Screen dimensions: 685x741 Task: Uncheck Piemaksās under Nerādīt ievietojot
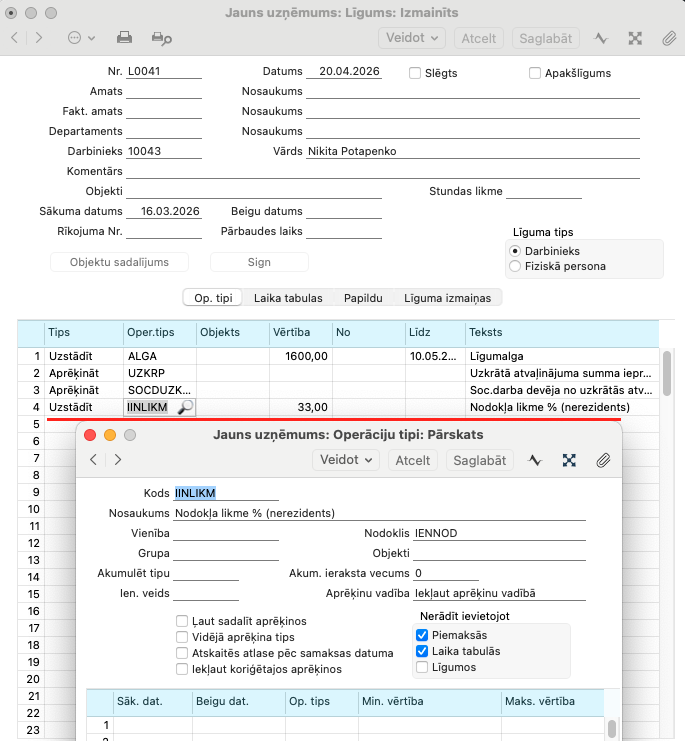click(x=422, y=635)
